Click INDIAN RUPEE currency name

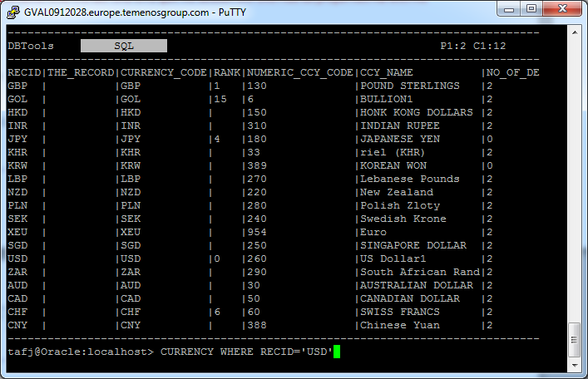400,126
